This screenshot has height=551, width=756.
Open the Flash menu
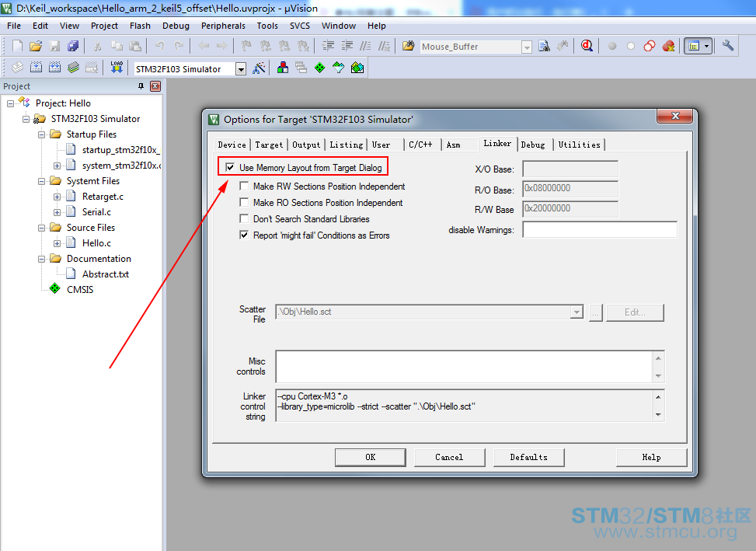pyautogui.click(x=140, y=26)
